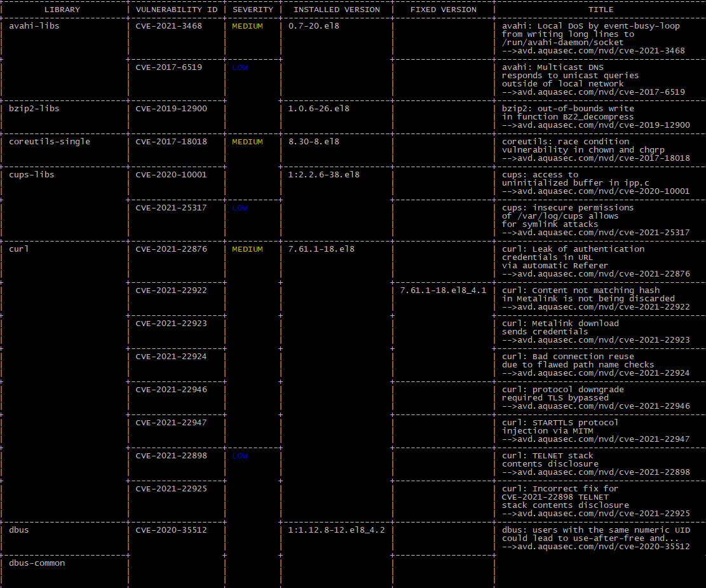Click vulnerability ID CVE-2019-12900
This screenshot has height=588, width=706.
[172, 109]
